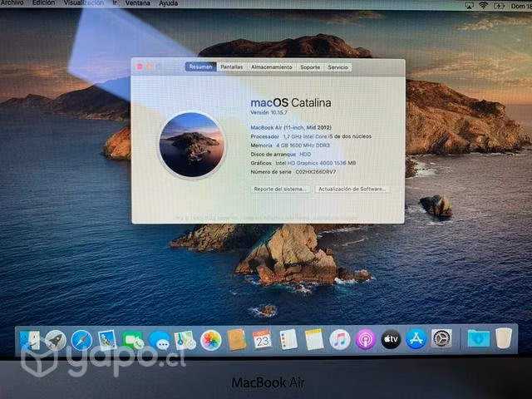
Task: Open Maps from the Dock
Action: point(185,340)
